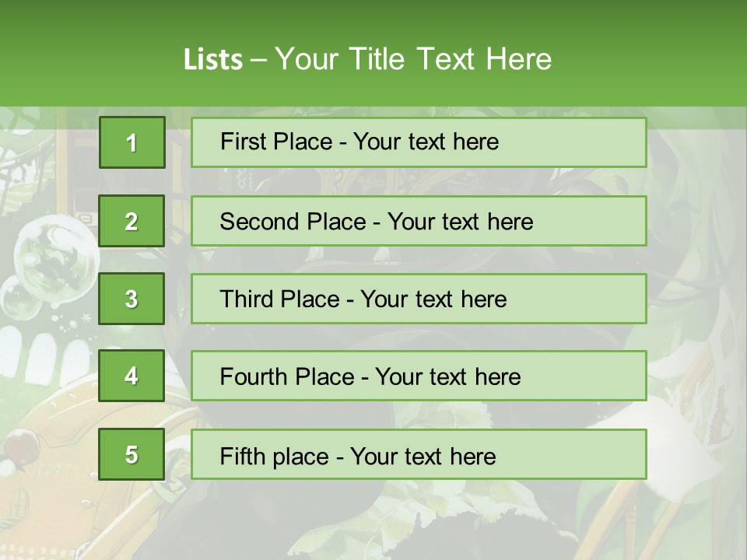Select the number 5 box
Viewport: 747px width, 560px height.
click(x=132, y=454)
